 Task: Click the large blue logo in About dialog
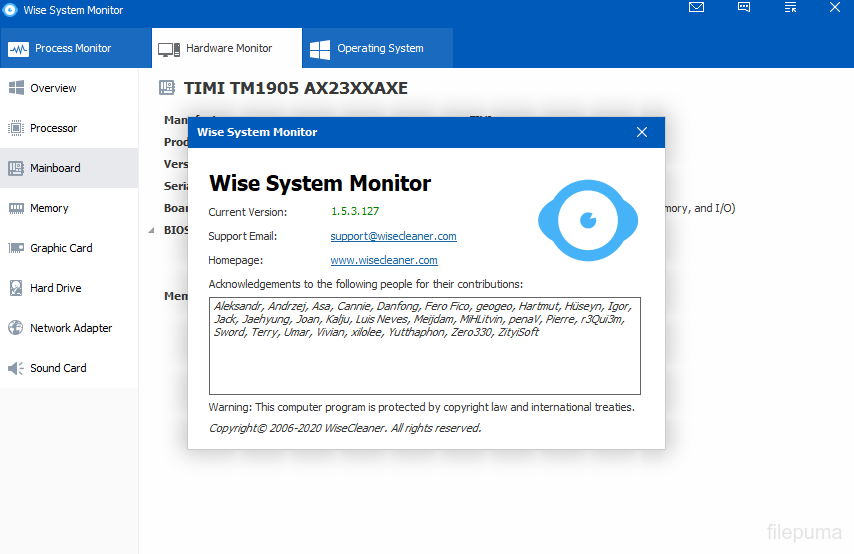[588, 221]
